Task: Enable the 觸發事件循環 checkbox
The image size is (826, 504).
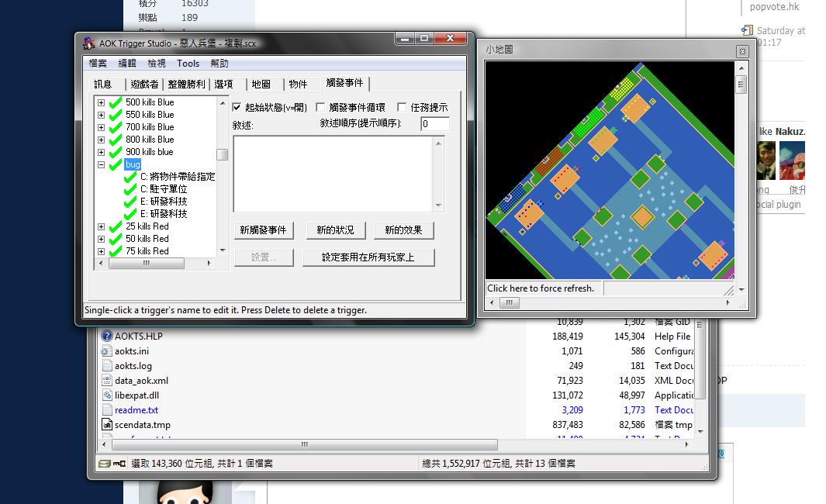Action: pos(320,108)
